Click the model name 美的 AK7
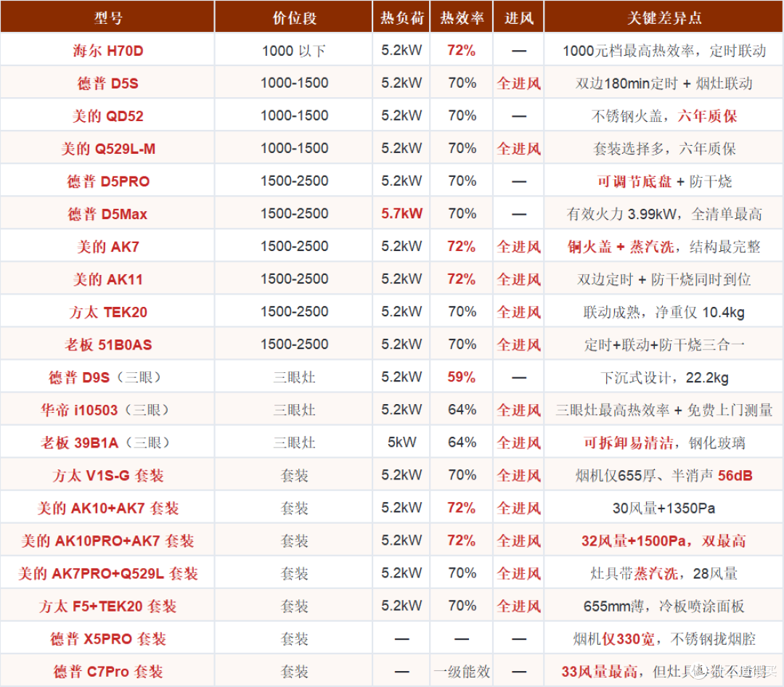The width and height of the screenshot is (784, 687). (x=108, y=247)
